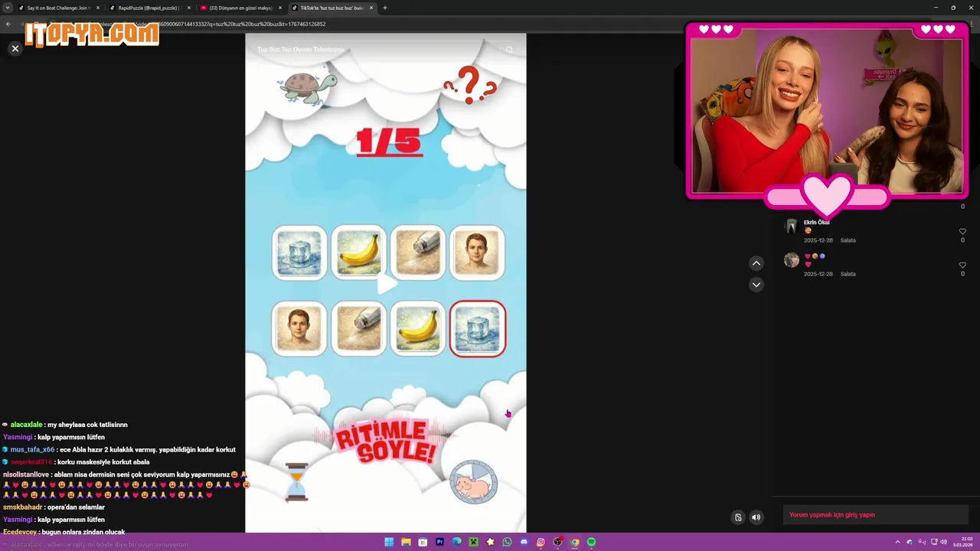980x551 pixels.
Task: Open a new browser tab
Action: [385, 8]
